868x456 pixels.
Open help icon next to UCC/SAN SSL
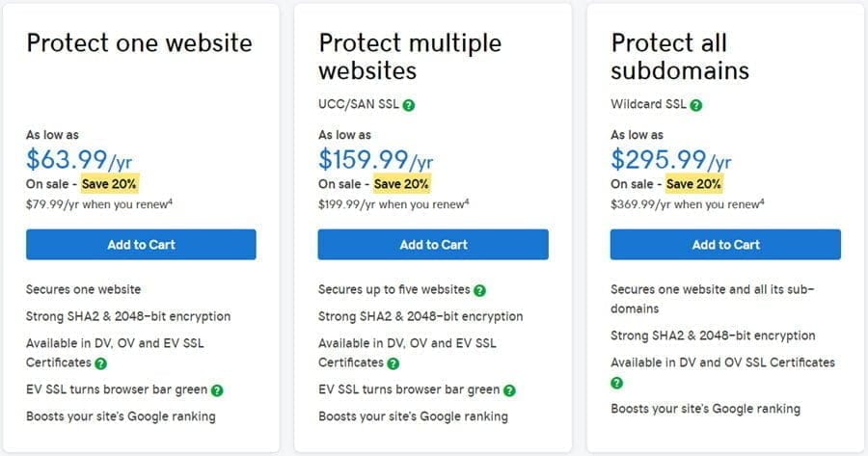tap(409, 105)
